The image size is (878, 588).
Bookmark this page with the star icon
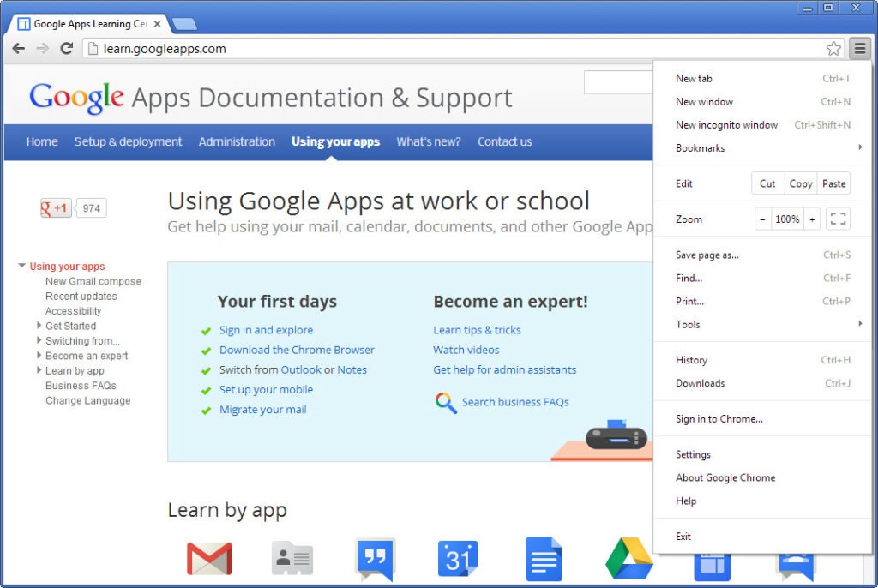(833, 49)
